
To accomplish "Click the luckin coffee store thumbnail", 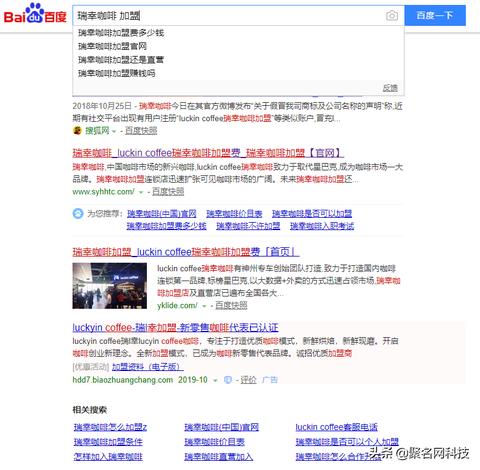I will pyautogui.click(x=110, y=286).
